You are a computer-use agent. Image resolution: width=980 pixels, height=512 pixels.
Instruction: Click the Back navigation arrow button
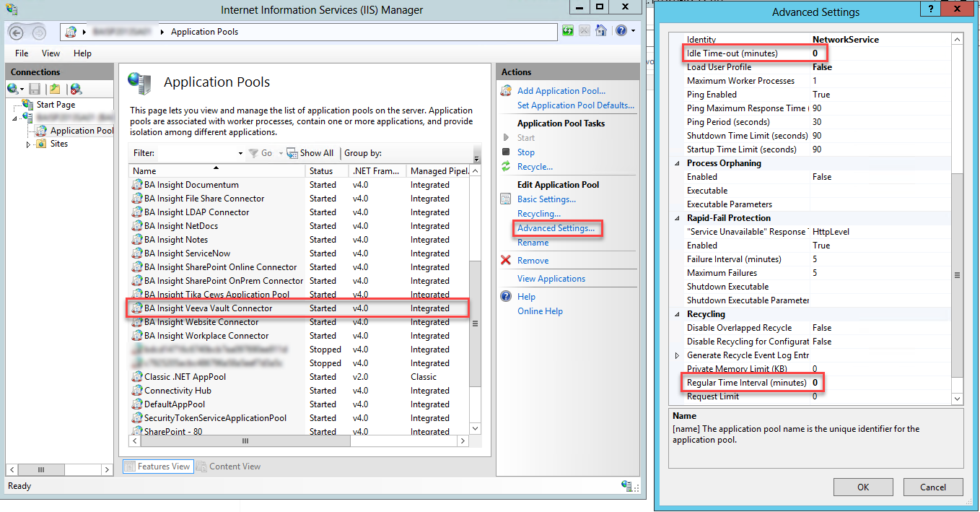tap(17, 32)
